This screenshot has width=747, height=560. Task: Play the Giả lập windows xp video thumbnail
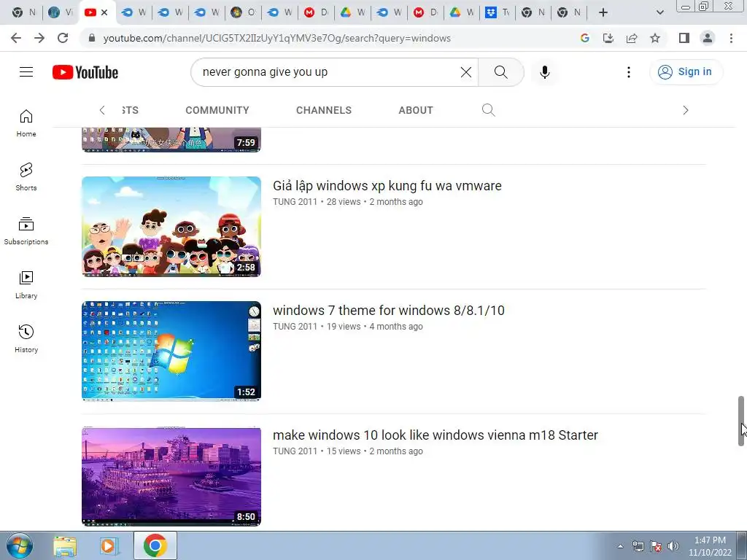coord(171,227)
